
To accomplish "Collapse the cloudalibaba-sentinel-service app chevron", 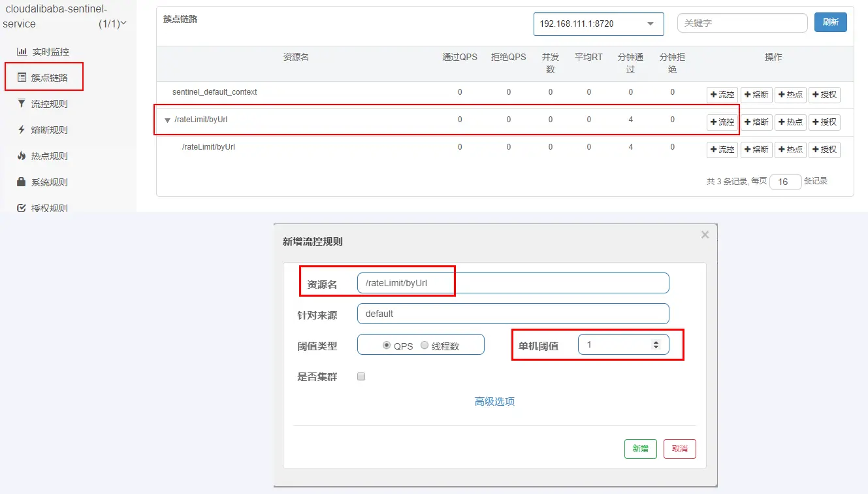I will pyautogui.click(x=123, y=24).
